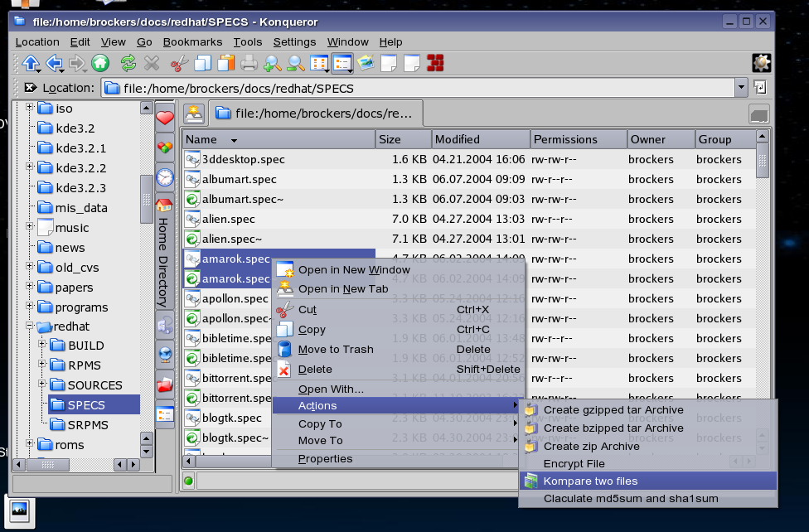Choose Kompare two files action
The image size is (809, 532).
click(x=648, y=481)
